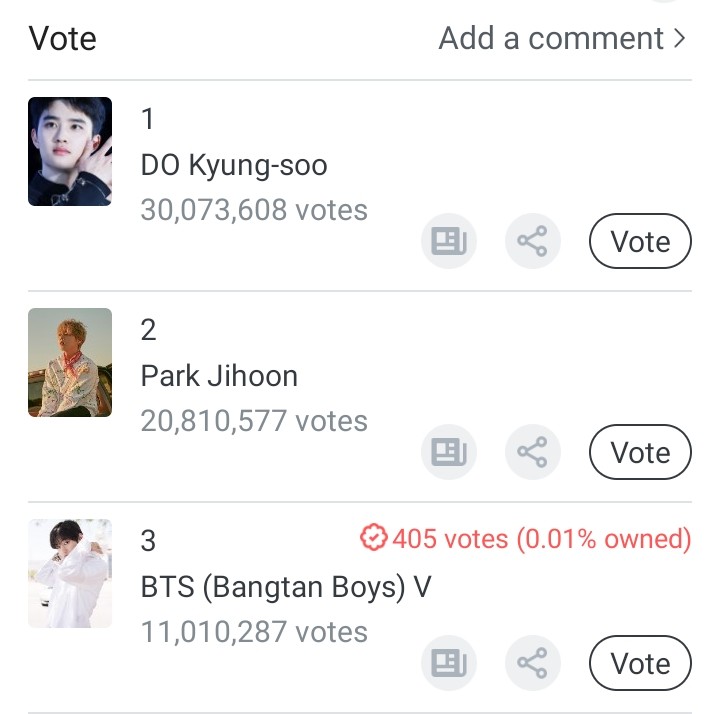
Task: Open Park Jihoon's profile photo
Action: (70, 362)
